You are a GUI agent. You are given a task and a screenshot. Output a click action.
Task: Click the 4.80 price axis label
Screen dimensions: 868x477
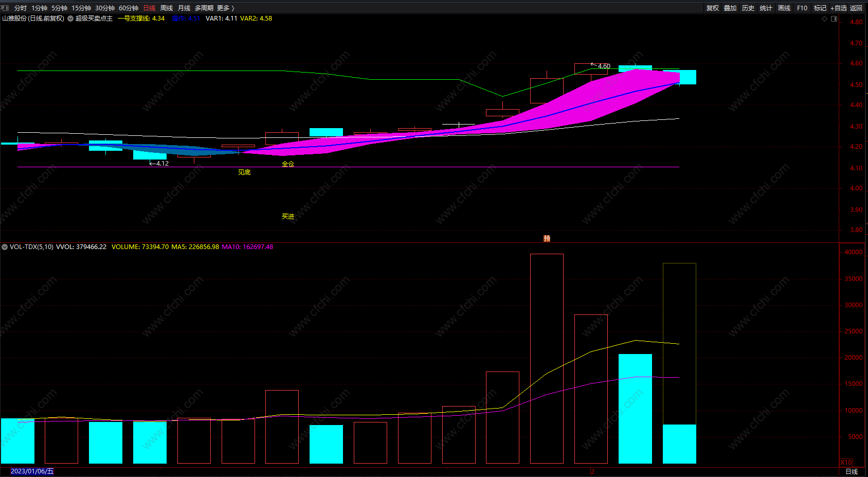click(856, 22)
